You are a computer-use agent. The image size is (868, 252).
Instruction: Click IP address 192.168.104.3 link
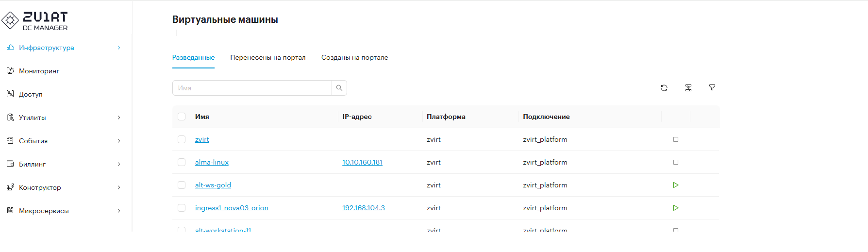[x=363, y=208]
